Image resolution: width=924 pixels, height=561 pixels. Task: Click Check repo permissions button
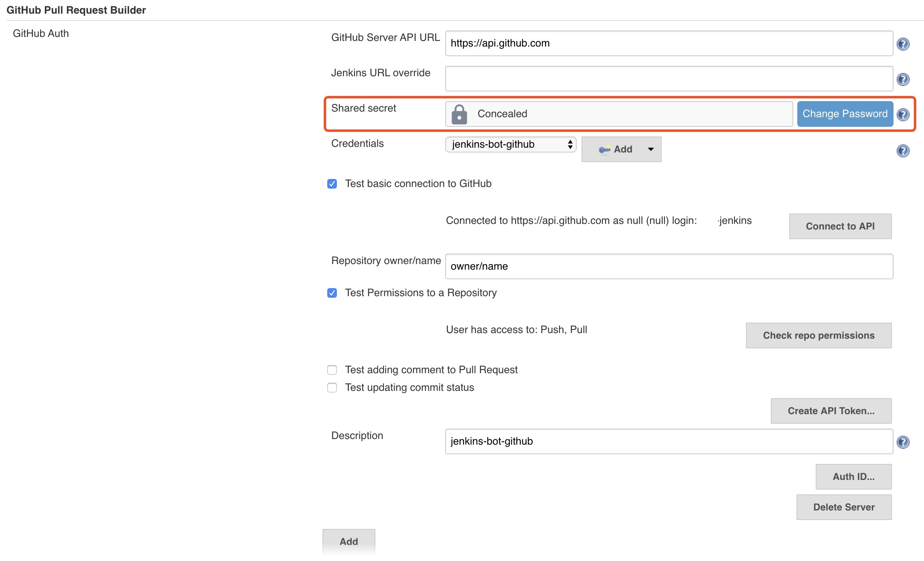pyautogui.click(x=819, y=335)
